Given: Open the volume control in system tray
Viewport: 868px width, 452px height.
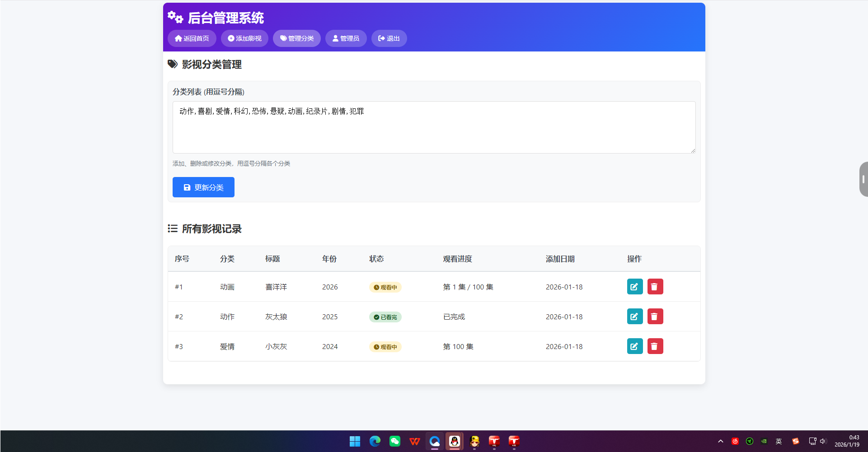Looking at the screenshot, I should pos(823,441).
